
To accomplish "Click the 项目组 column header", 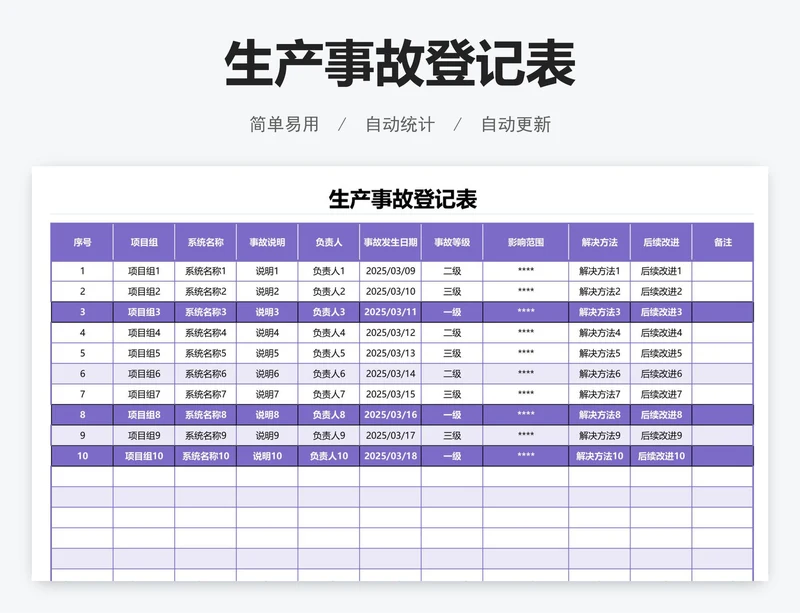I will coord(144,242).
